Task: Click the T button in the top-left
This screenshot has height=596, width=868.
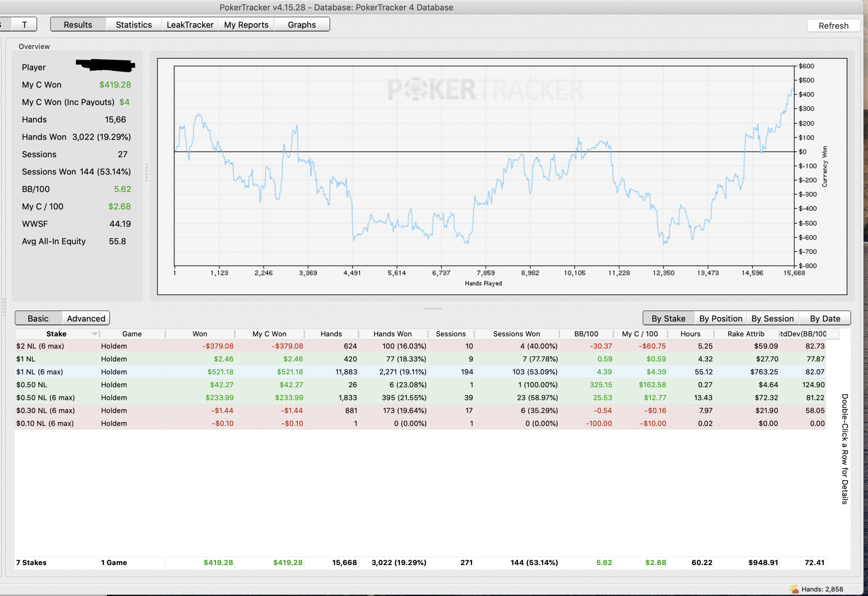Action: (24, 25)
